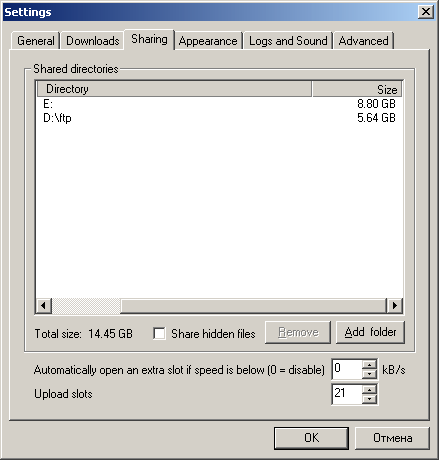Enable Share hidden files checkbox

coord(159,333)
